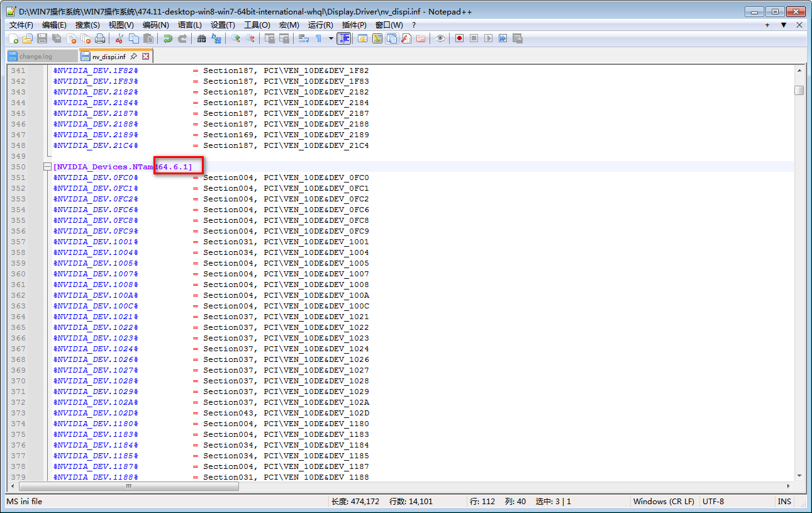
Task: Open the 窗口(W) menu
Action: coord(389,25)
